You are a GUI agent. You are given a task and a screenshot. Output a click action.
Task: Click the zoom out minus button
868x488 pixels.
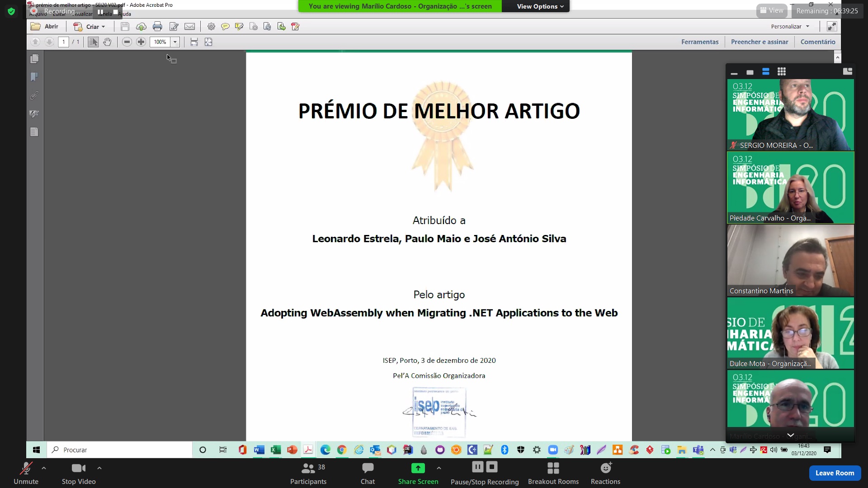click(x=127, y=42)
